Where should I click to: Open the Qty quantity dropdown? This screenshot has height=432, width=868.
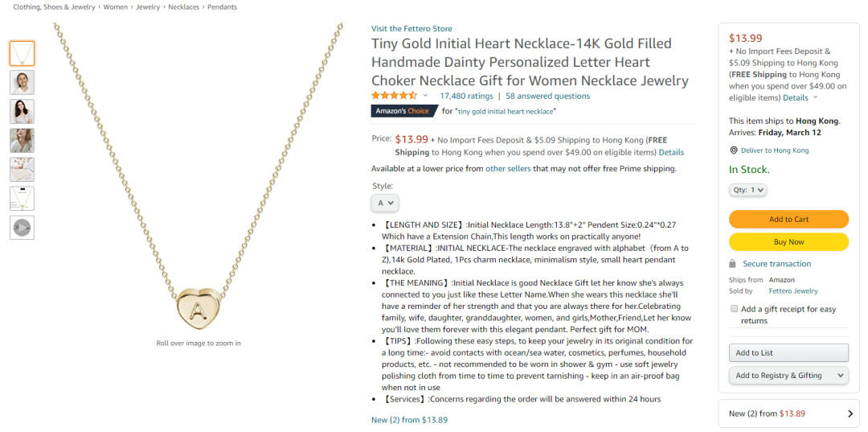click(747, 190)
